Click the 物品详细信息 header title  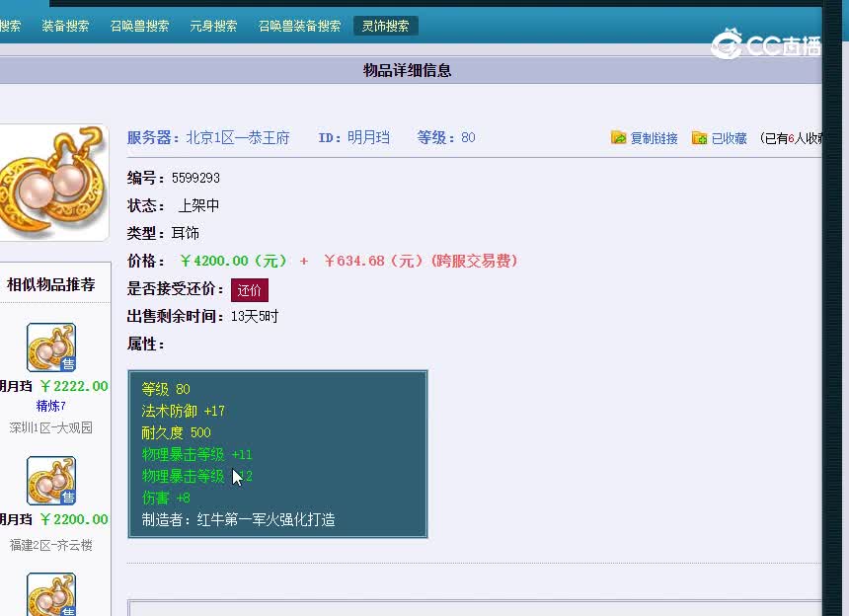(x=407, y=70)
